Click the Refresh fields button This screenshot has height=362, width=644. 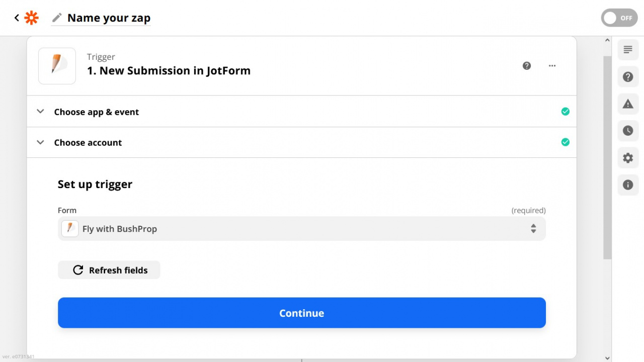coord(109,270)
